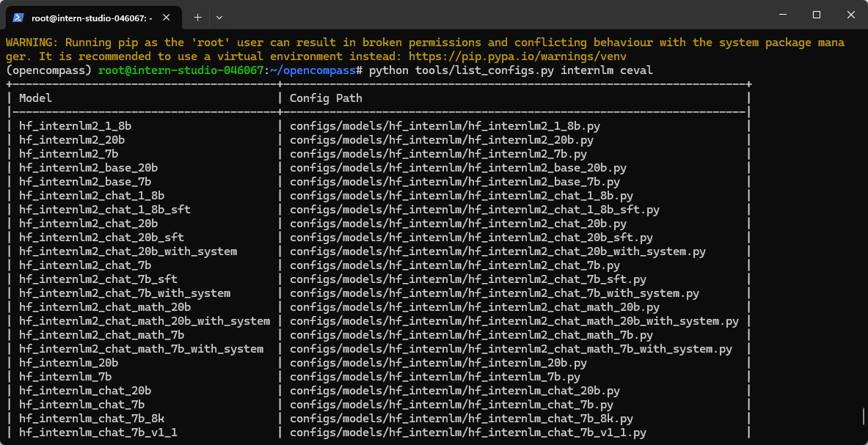
Task: Click config path ending hf_internlm2_chat_7b_with_system.py
Action: click(495, 293)
